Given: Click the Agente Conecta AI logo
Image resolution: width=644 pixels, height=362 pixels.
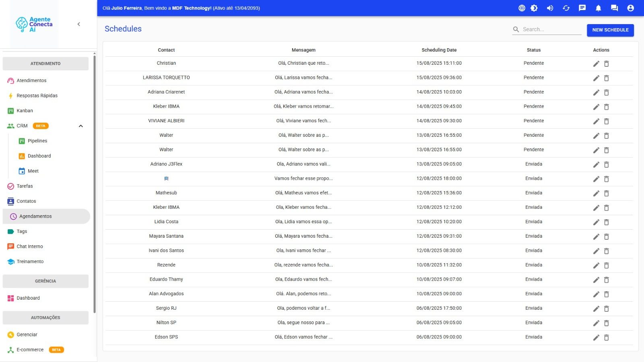Looking at the screenshot, I should [x=34, y=24].
